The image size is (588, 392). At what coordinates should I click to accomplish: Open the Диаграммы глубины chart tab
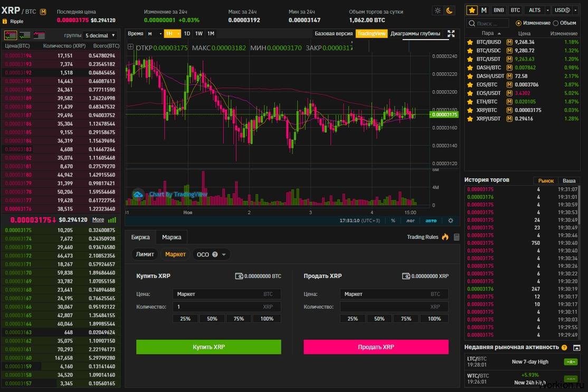pyautogui.click(x=415, y=34)
